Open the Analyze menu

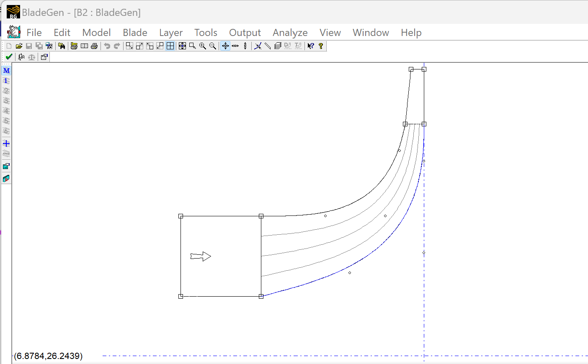pyautogui.click(x=290, y=33)
